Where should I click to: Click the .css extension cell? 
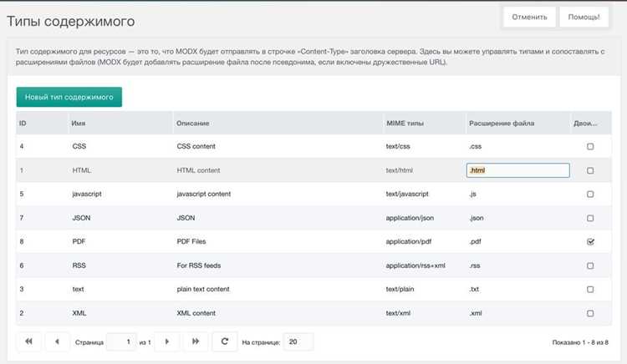[476, 146]
